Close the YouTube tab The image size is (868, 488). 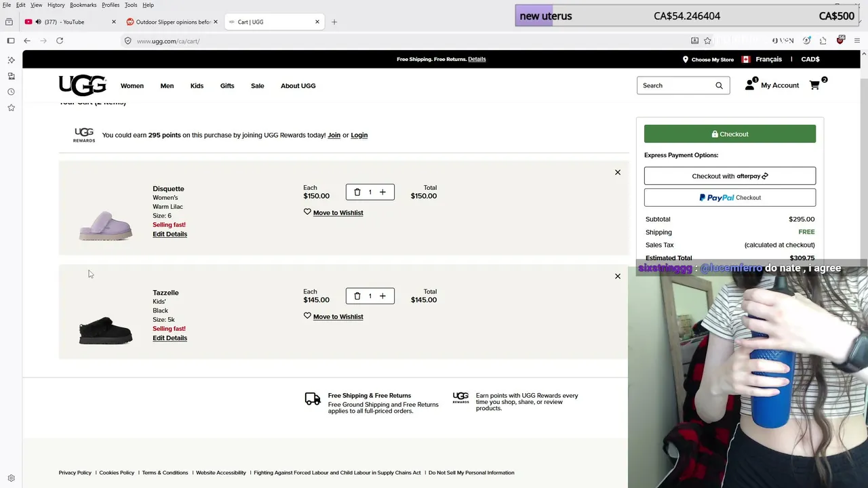113,22
